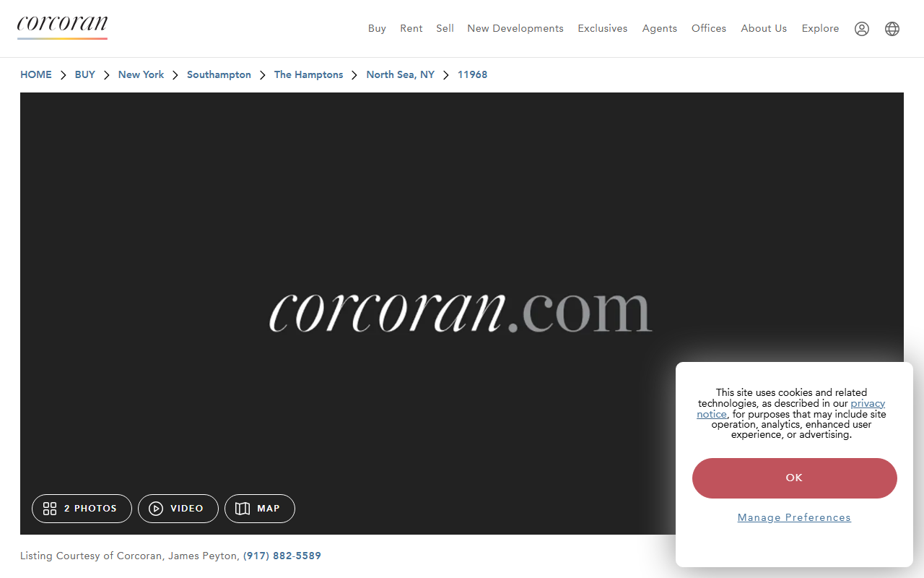Follow the North Sea, NY breadcrumb
This screenshot has height=578, width=924.
coord(401,74)
